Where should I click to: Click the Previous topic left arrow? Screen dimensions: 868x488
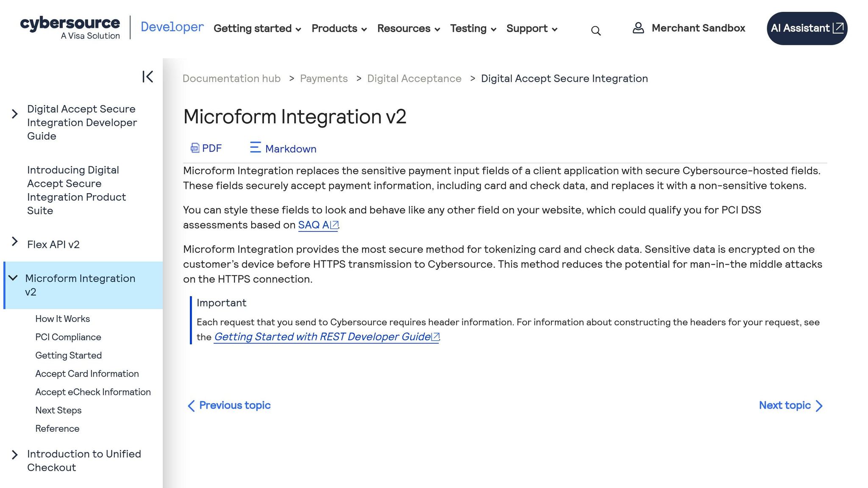[191, 406]
